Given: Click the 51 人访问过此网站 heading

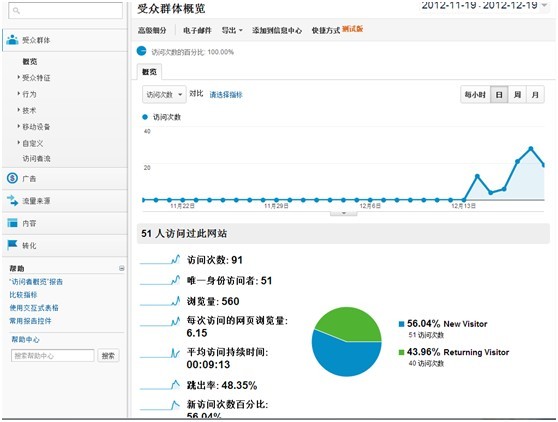Looking at the screenshot, I should click(x=184, y=233).
